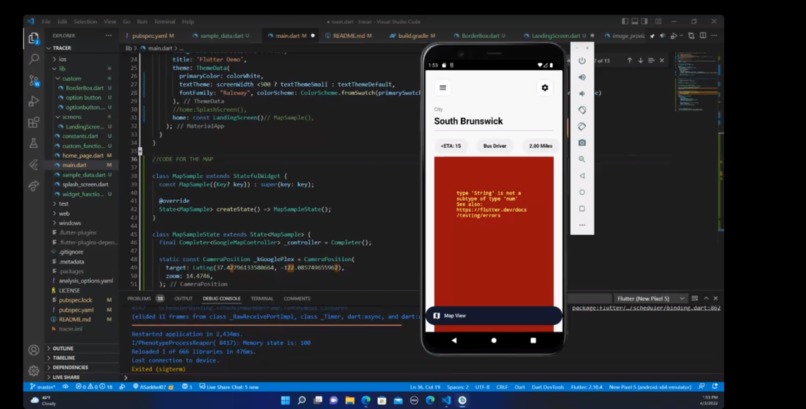Click the emulator toolbar overview square
This screenshot has height=409, width=806.
point(582,209)
